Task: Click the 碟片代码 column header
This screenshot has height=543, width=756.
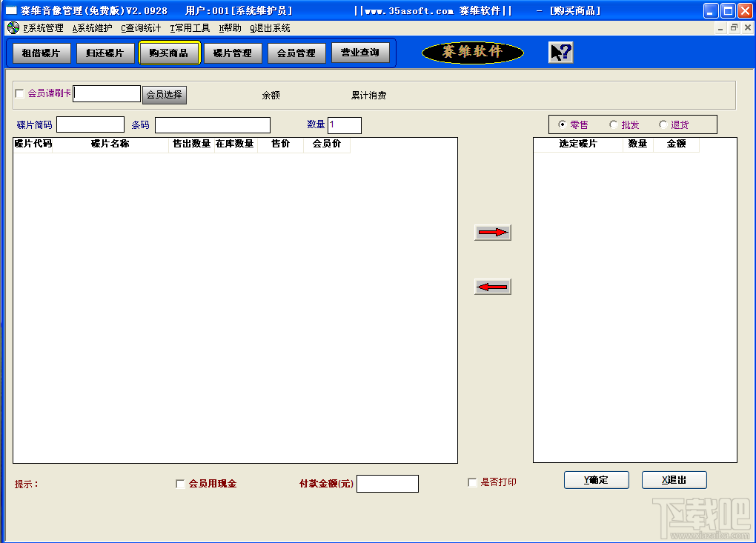Action: coord(33,144)
